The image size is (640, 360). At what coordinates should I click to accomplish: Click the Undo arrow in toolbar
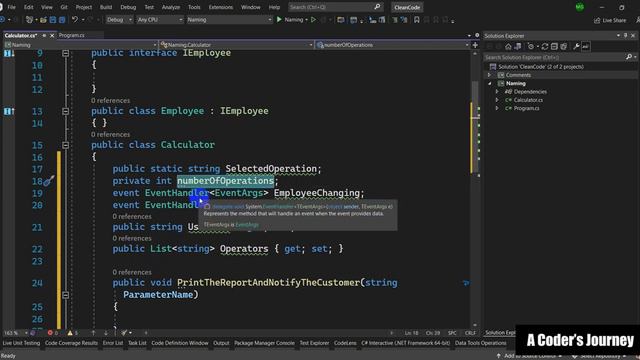75,19
